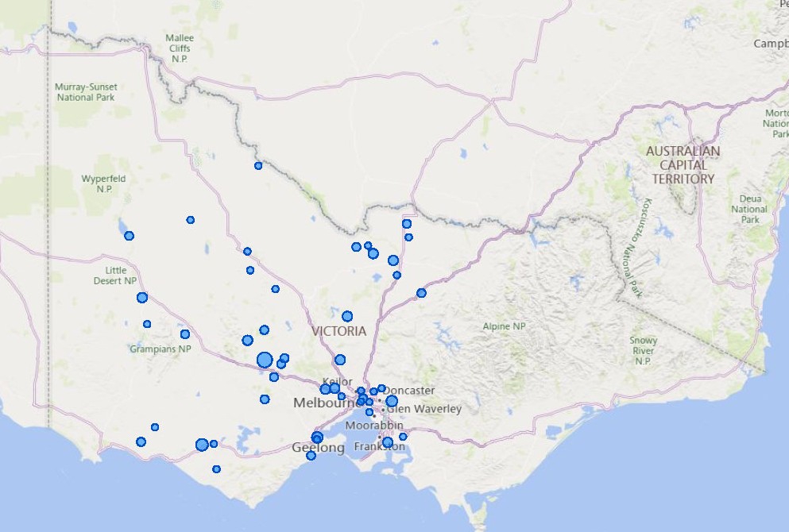Click the Murray-Sunset National Park label

[85, 92]
